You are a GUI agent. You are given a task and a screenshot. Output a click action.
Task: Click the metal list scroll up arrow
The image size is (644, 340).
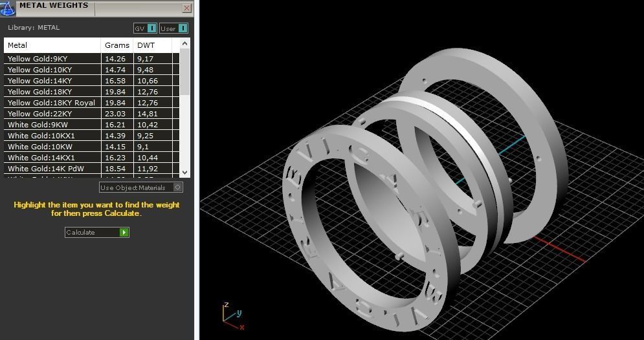[x=185, y=43]
